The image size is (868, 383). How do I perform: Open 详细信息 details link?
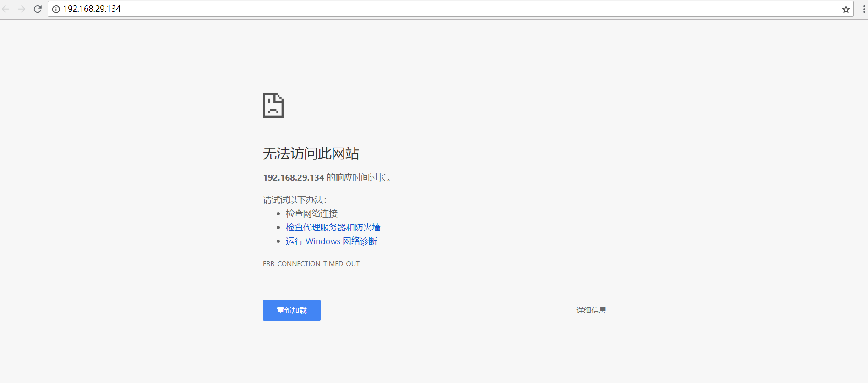[591, 310]
